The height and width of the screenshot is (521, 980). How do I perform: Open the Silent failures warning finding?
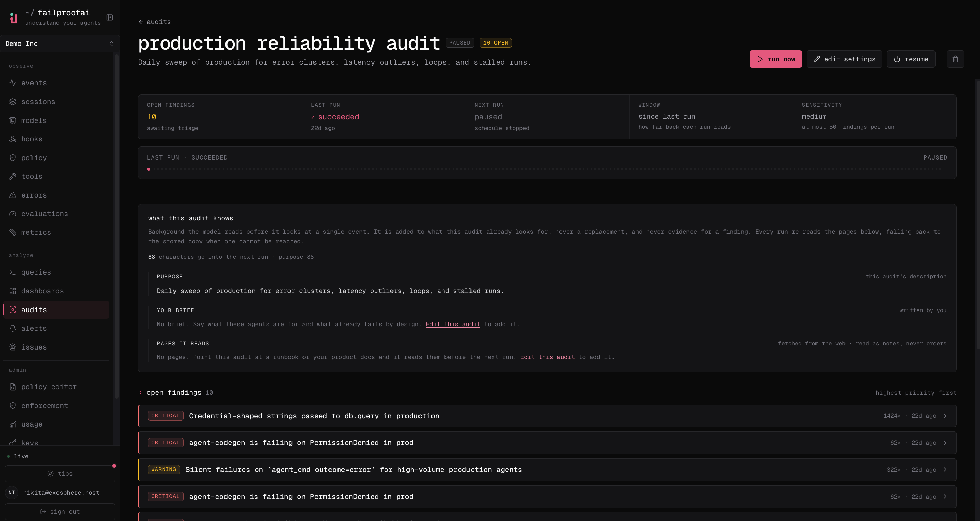[547, 470]
